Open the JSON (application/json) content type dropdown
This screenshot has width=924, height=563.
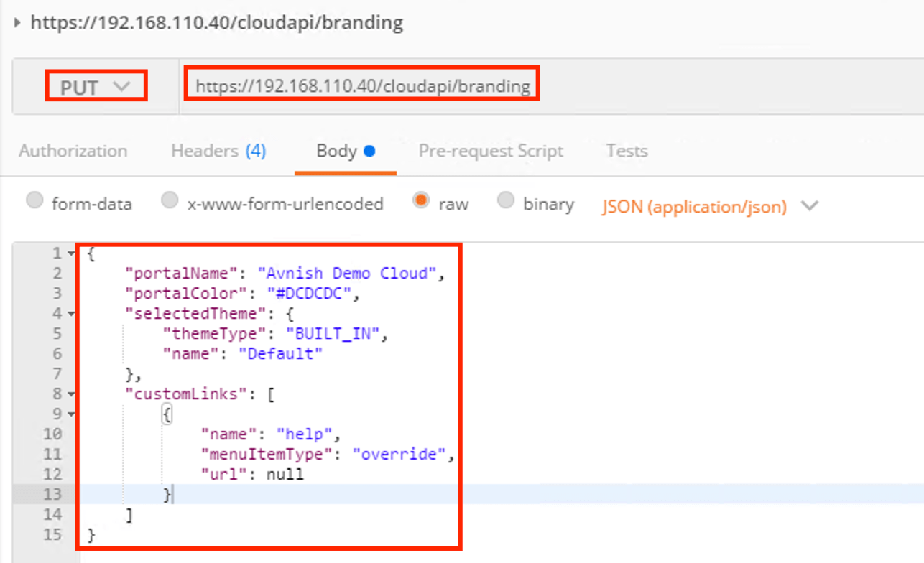(x=710, y=207)
